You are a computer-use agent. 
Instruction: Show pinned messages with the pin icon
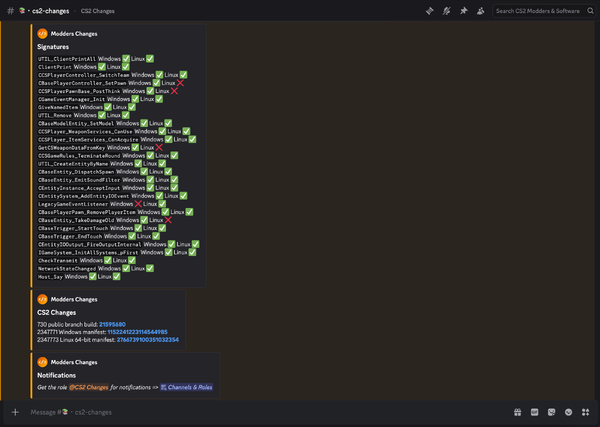[x=464, y=11]
